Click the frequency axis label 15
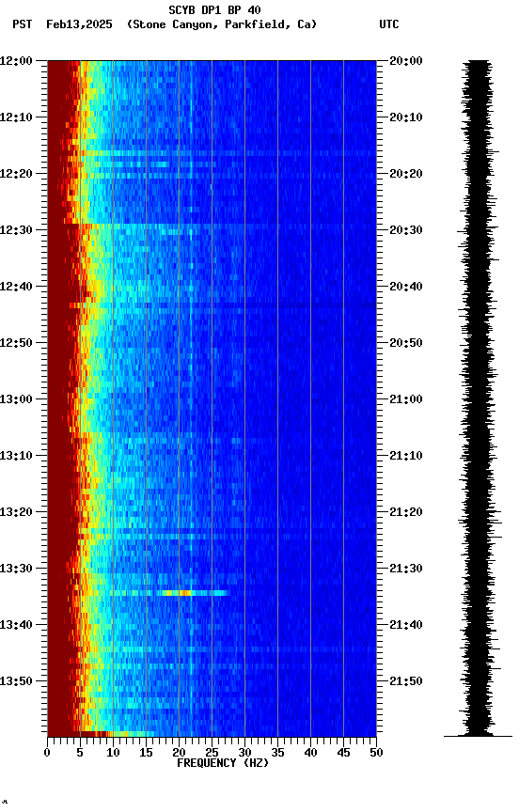519x812 pixels. (146, 753)
